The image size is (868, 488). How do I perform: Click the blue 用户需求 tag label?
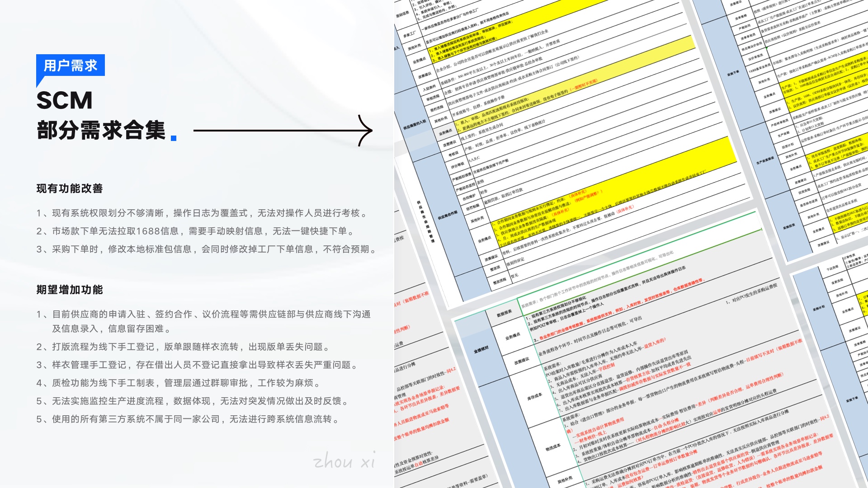[71, 66]
